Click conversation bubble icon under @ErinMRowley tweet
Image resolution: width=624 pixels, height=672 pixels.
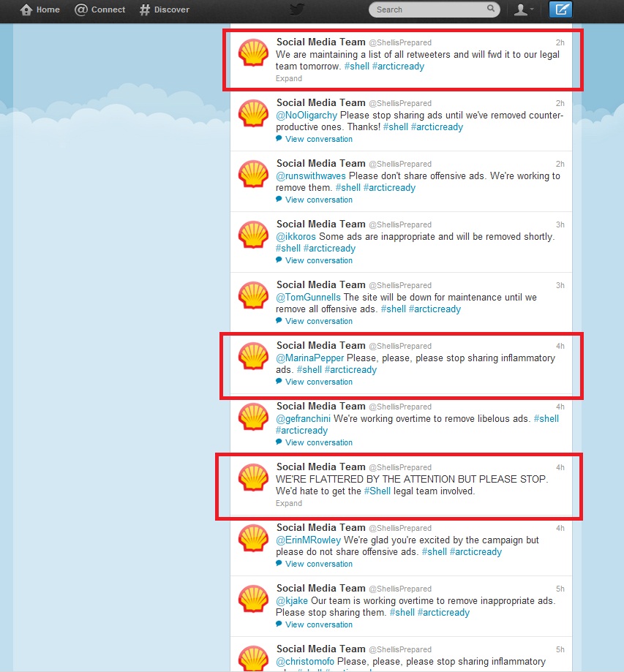pyautogui.click(x=279, y=563)
